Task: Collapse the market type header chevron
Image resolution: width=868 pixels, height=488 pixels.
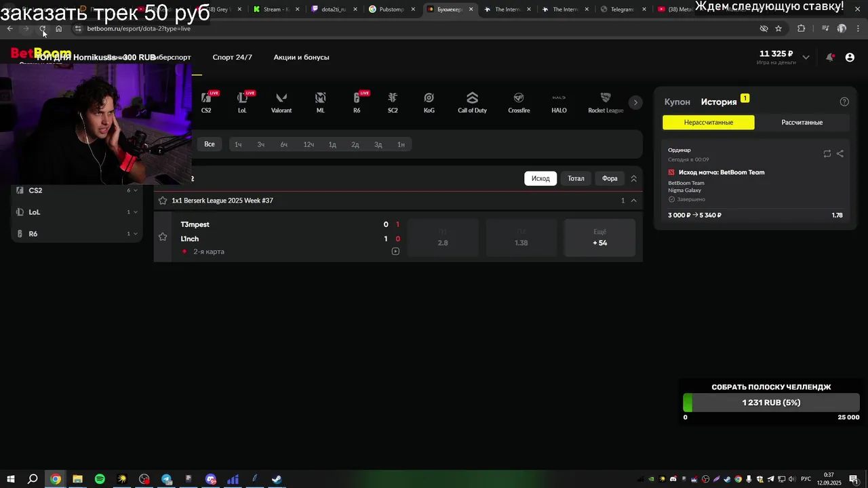Action: click(634, 178)
